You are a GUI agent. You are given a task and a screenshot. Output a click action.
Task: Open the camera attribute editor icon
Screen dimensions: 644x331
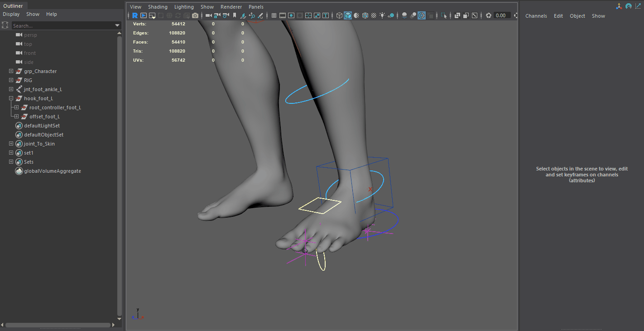[x=225, y=15]
